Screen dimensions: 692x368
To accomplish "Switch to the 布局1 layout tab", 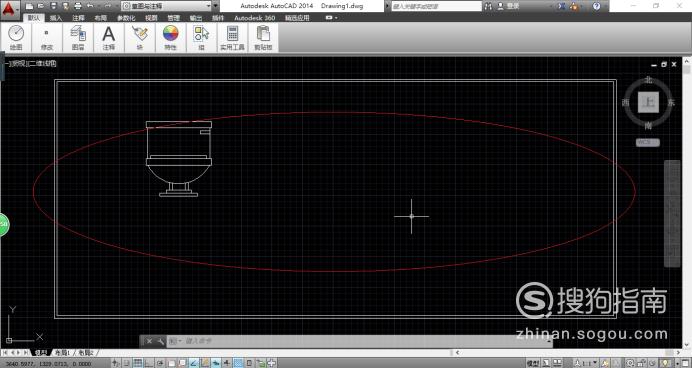I will pyautogui.click(x=63, y=353).
